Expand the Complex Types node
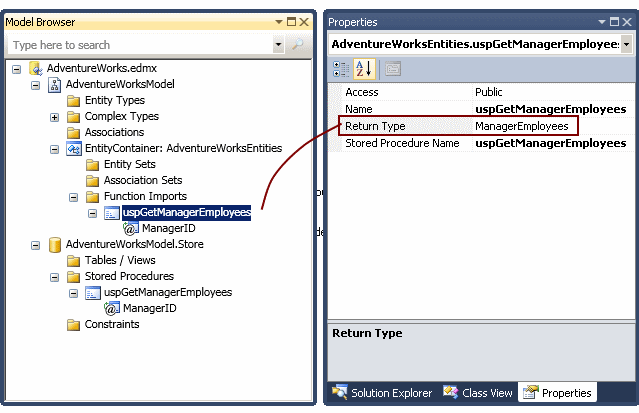The width and height of the screenshot is (639, 413). (55, 116)
